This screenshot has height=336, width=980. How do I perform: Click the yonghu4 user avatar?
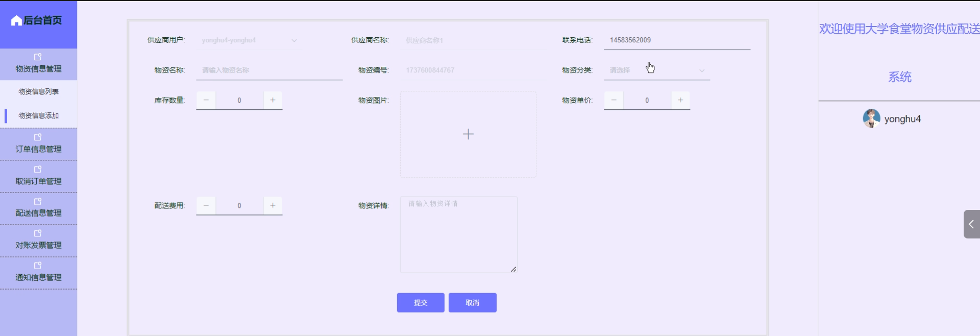(x=871, y=118)
